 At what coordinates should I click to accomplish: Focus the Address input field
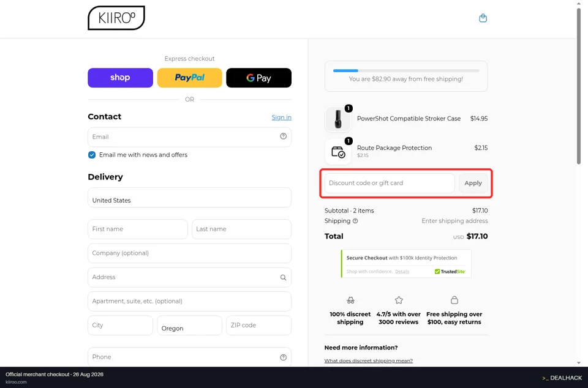tap(189, 277)
